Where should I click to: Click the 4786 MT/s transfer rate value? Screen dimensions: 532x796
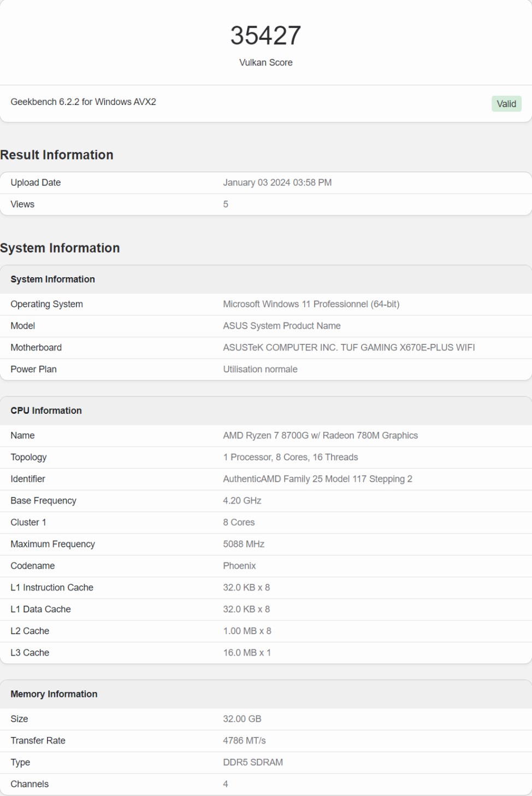pyautogui.click(x=244, y=741)
